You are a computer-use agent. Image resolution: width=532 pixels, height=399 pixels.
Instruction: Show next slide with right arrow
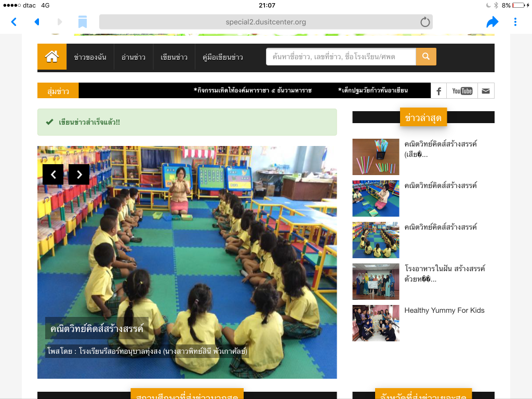point(79,175)
